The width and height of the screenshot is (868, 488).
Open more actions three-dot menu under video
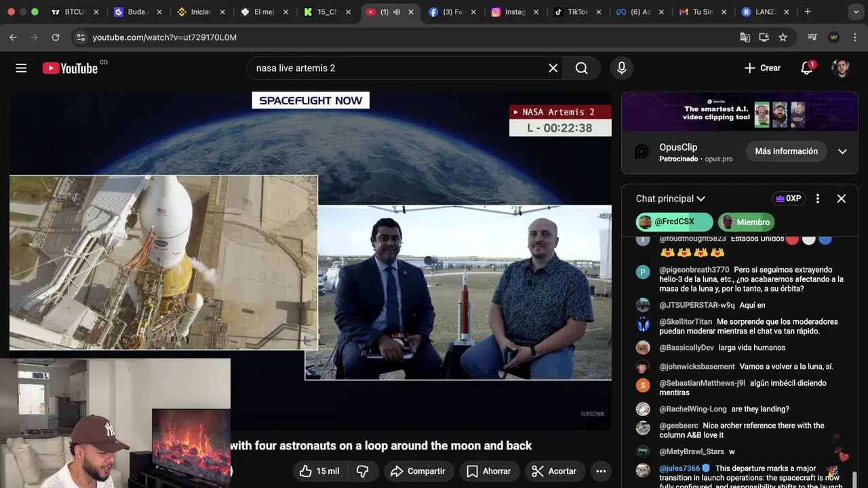click(601, 471)
